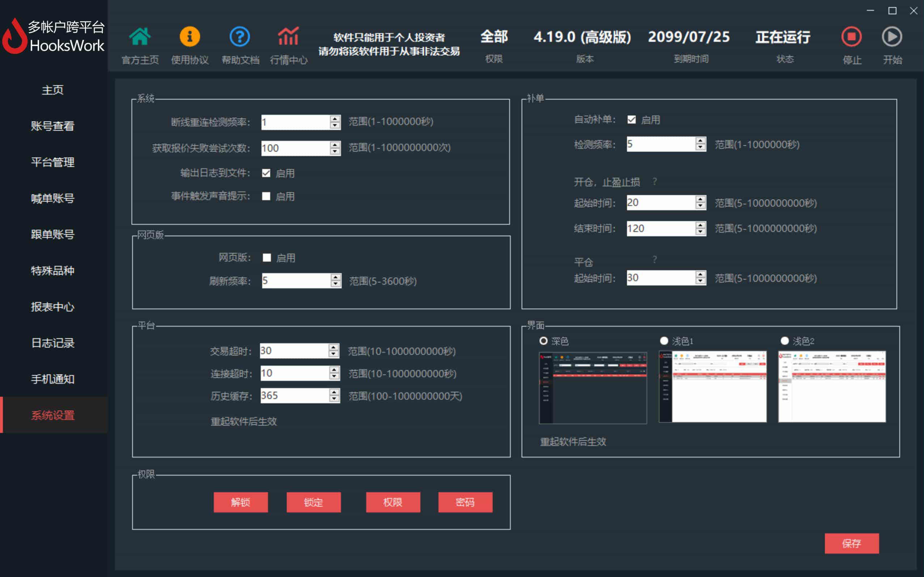This screenshot has height=577, width=924.
Task: Open the 官方主页 home icon
Action: (140, 37)
